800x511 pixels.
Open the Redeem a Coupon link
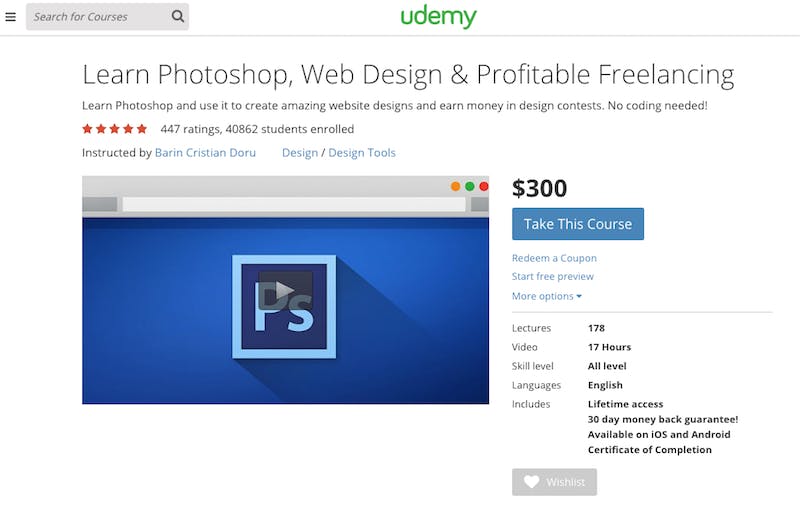554,258
